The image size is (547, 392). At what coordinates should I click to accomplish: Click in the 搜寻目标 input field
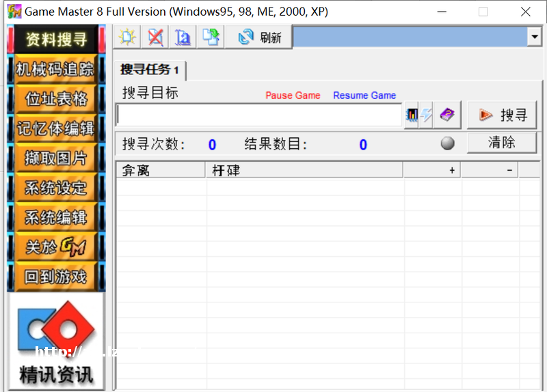[x=258, y=115]
